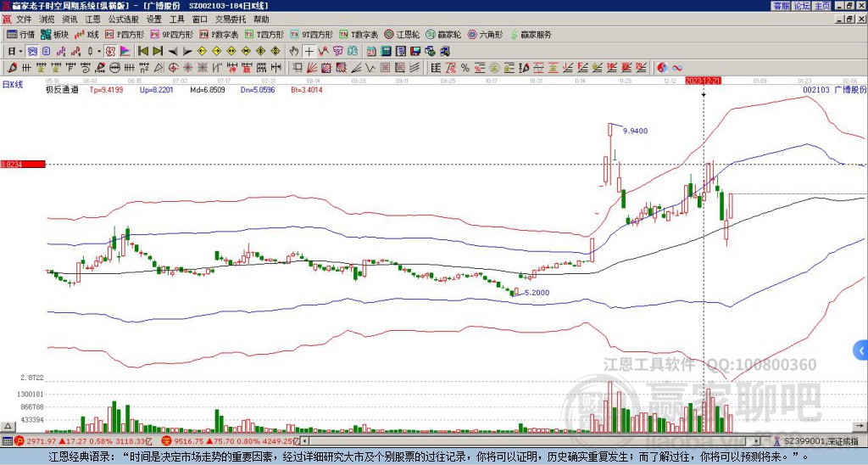Click the red 2023-12-21 date marker

(703, 81)
